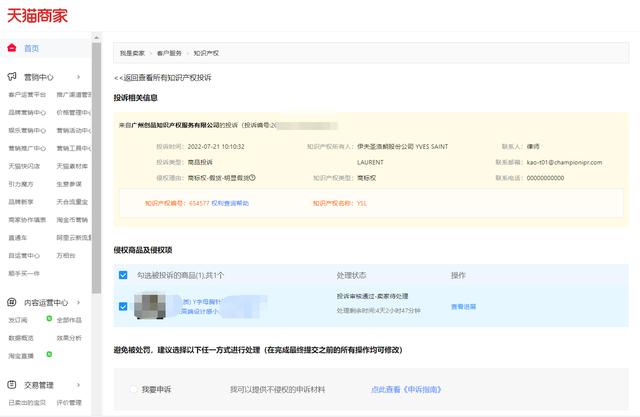Click the 知识产权名称 value YSL
This screenshot has width=640, height=417.
pos(362,203)
